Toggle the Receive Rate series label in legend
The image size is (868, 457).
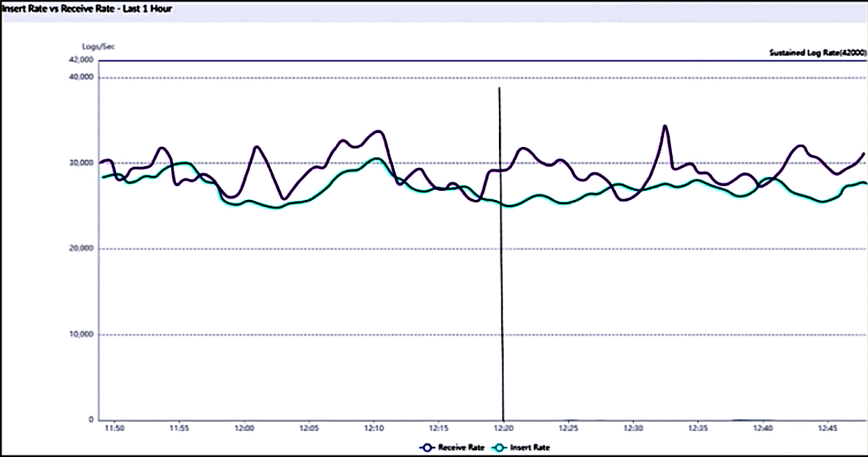pyautogui.click(x=461, y=447)
